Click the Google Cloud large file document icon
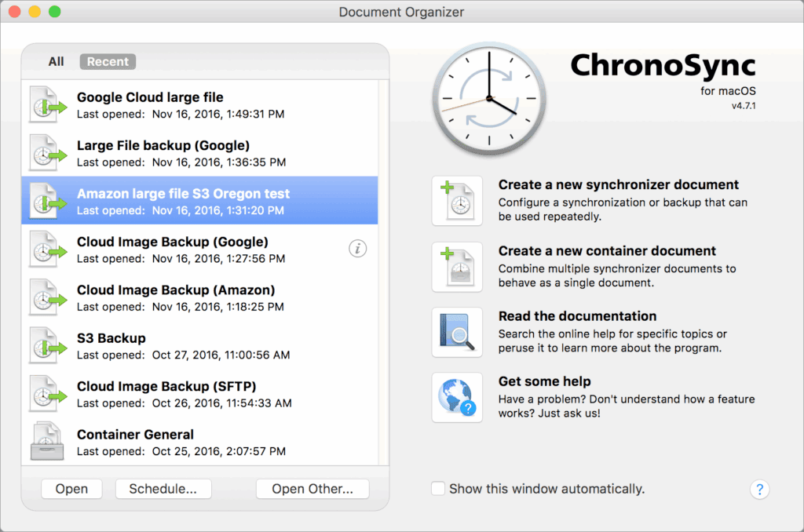 [x=47, y=105]
